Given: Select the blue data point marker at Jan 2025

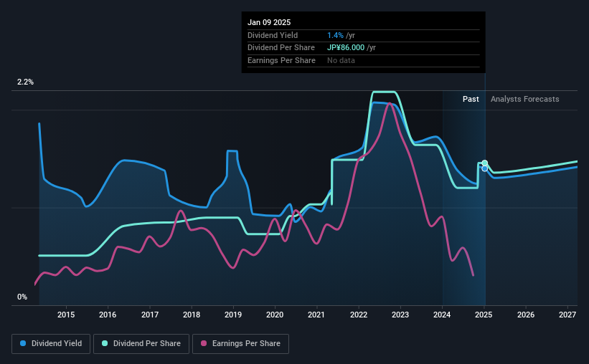Looking at the screenshot, I should coord(485,169).
